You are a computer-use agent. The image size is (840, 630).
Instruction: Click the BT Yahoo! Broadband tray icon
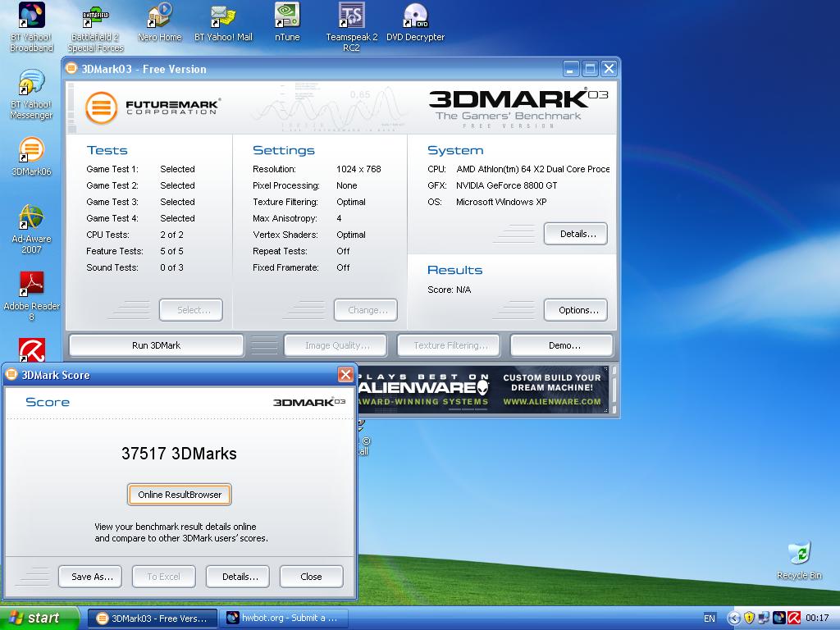pos(779,618)
